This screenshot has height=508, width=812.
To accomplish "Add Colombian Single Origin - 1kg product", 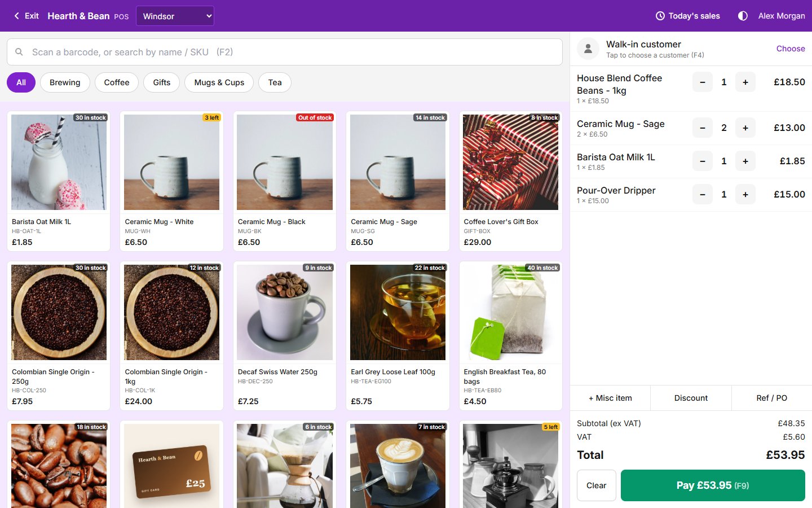I will tap(171, 336).
